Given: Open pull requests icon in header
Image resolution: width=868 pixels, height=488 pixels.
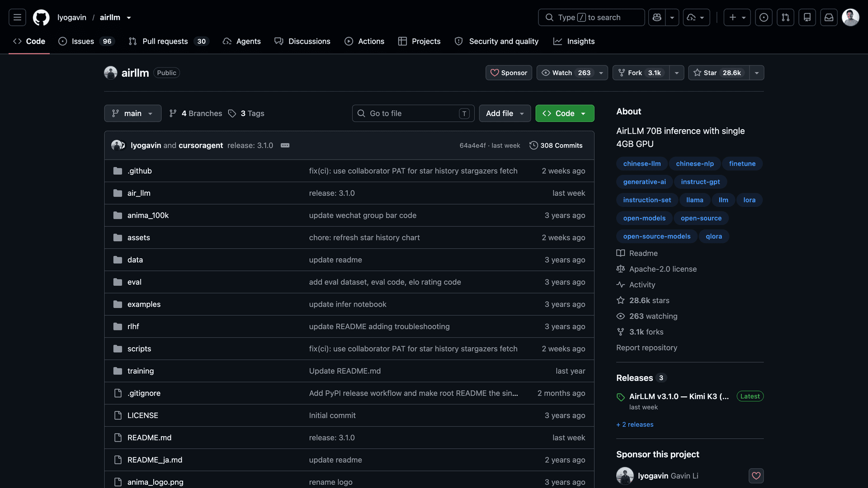Looking at the screenshot, I should 785,17.
